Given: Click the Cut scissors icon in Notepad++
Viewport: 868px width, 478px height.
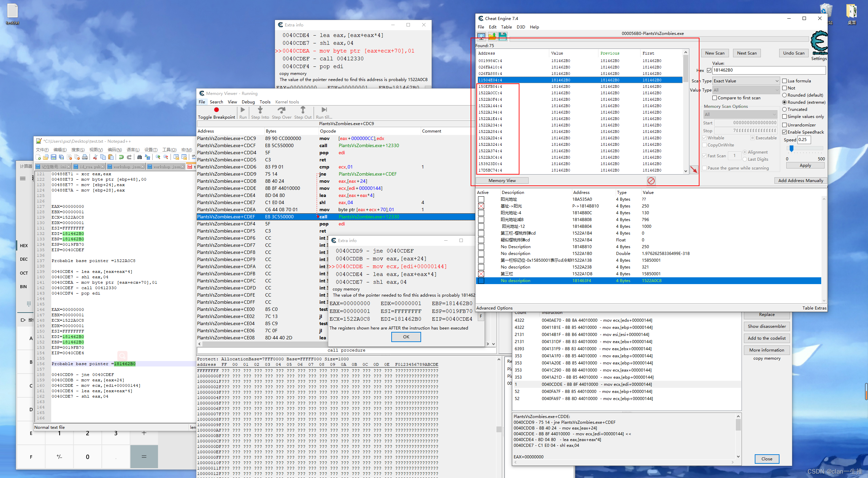Looking at the screenshot, I should coord(95,157).
